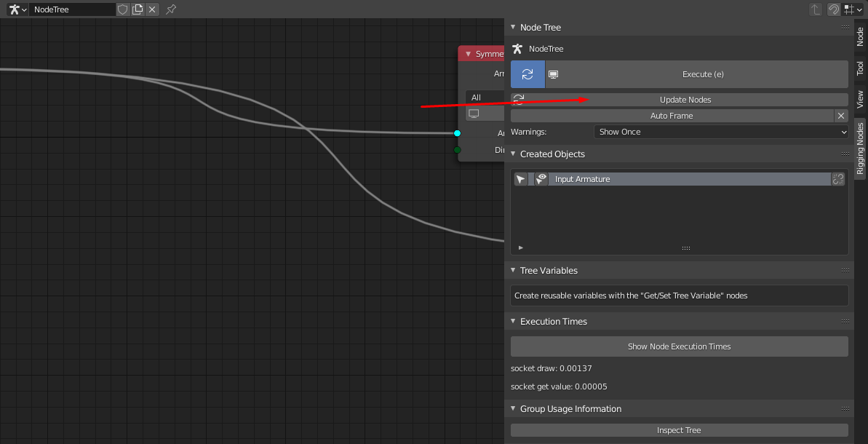Open the node tree type selector icon

[x=17, y=9]
